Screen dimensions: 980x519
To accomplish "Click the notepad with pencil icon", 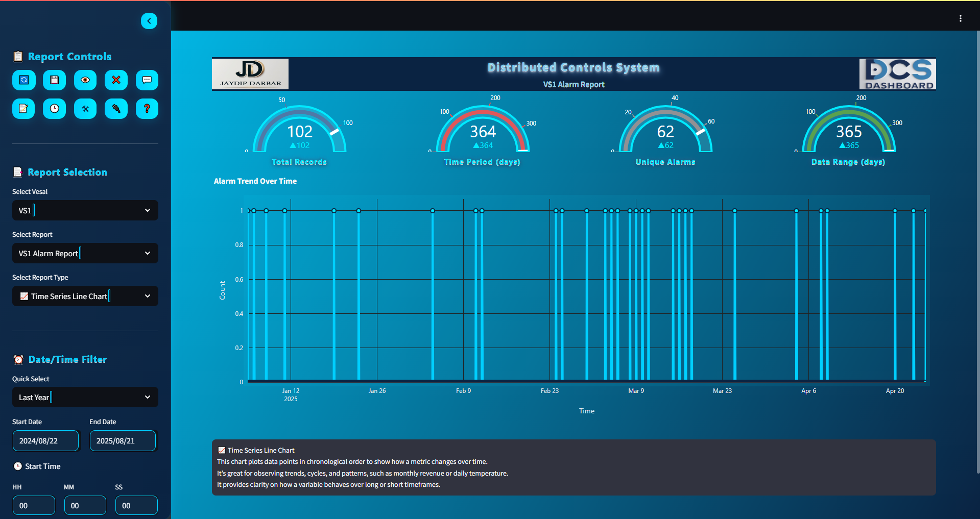I will point(23,109).
